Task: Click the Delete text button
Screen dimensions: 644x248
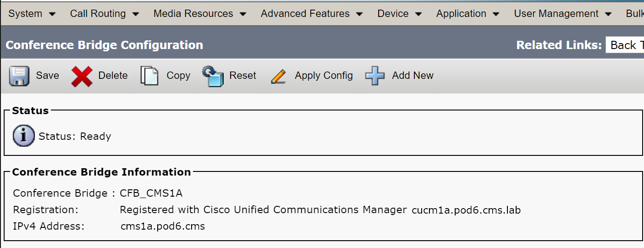Action: tap(113, 76)
